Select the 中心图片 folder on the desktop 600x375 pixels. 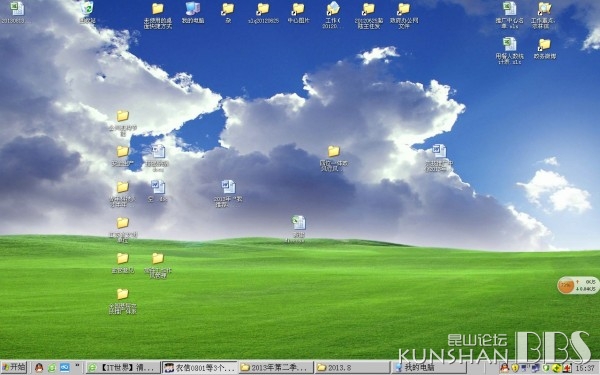tap(298, 12)
